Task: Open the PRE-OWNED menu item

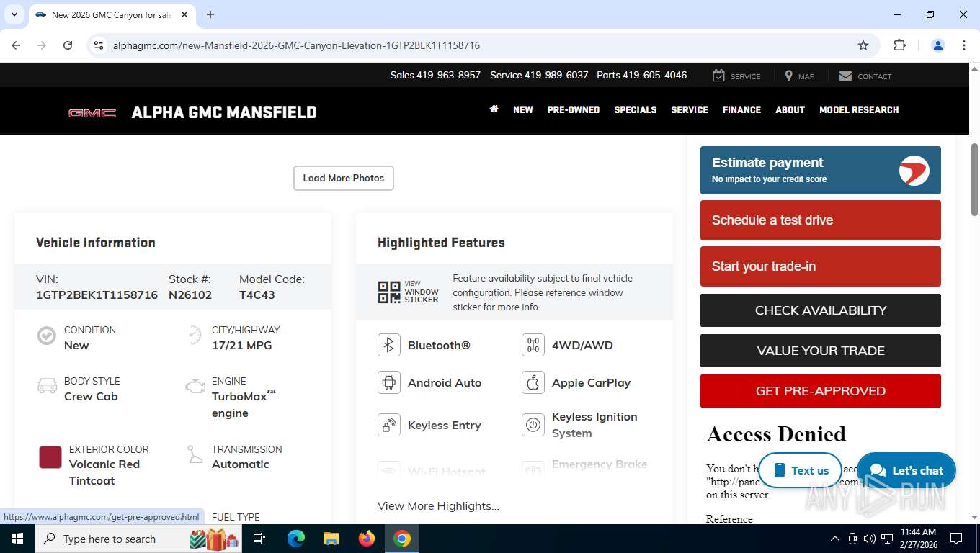Action: tap(574, 109)
